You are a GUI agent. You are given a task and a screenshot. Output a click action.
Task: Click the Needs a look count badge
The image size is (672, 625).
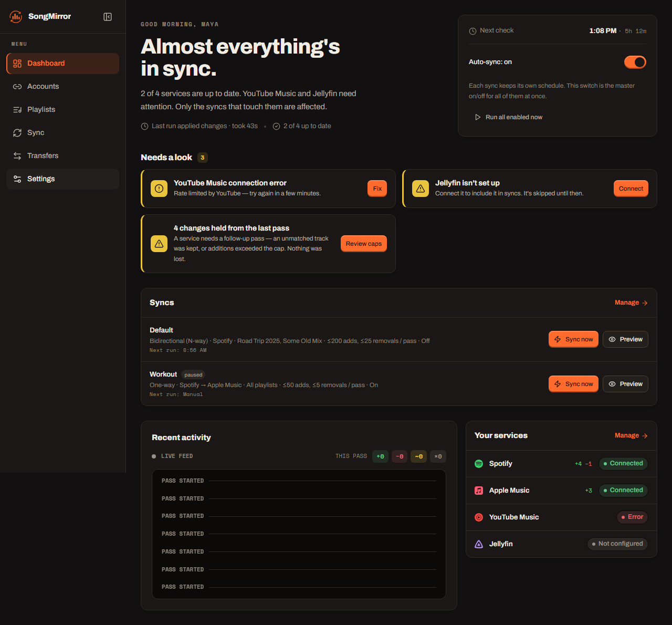point(203,158)
